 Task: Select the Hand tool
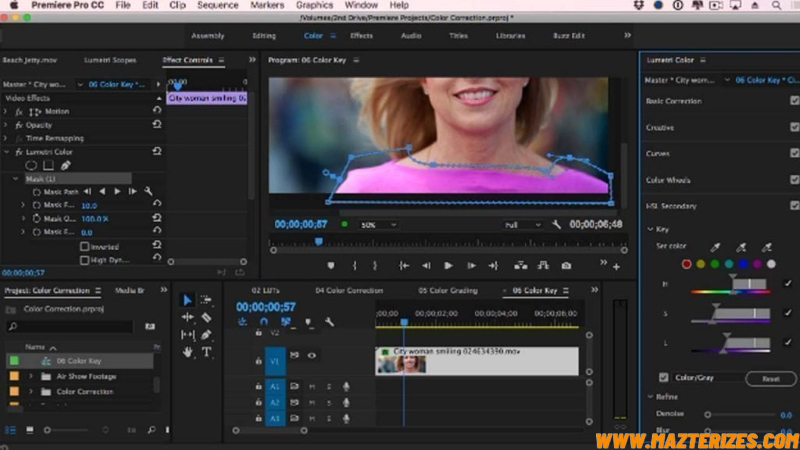[x=187, y=352]
